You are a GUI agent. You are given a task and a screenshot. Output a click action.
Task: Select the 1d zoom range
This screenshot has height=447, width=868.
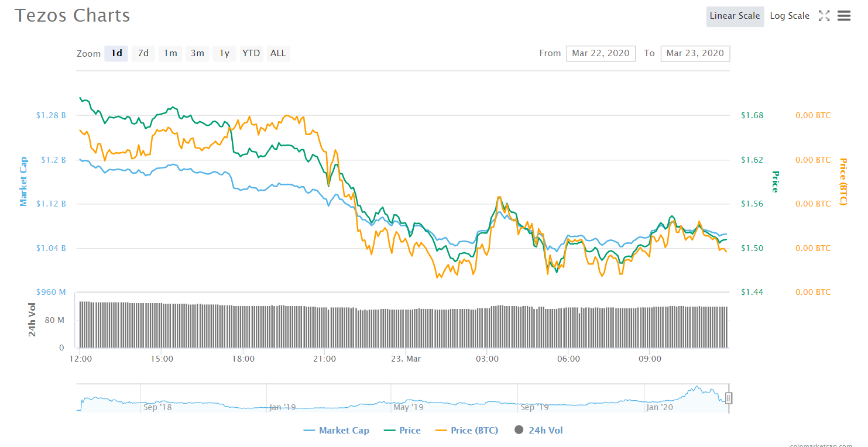116,53
